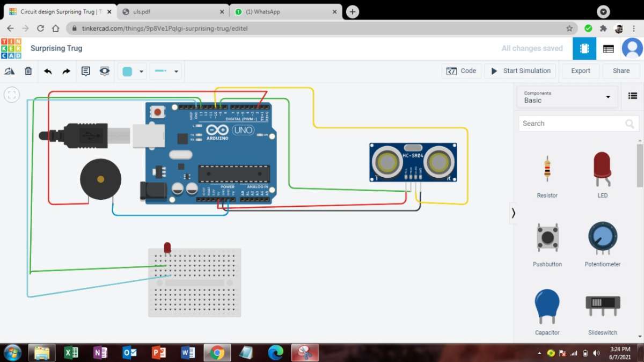644x362 pixels.
Task: Open the green checkmark extension
Action: click(588, 28)
